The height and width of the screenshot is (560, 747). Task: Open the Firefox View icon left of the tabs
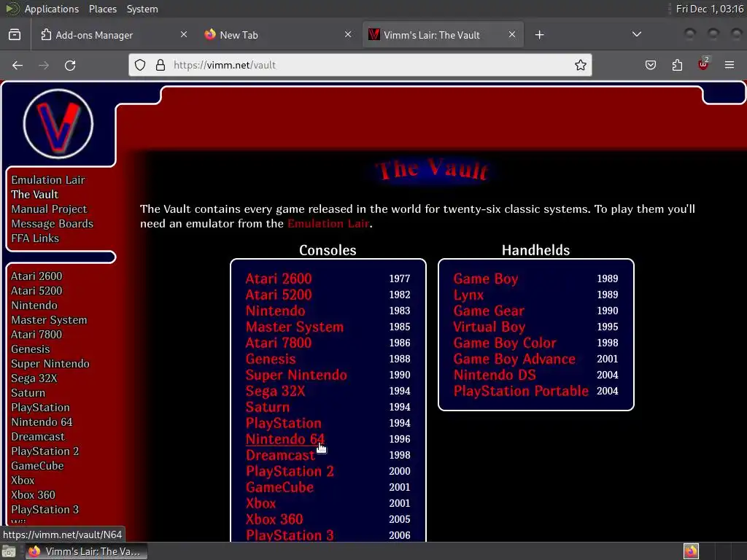[x=15, y=35]
